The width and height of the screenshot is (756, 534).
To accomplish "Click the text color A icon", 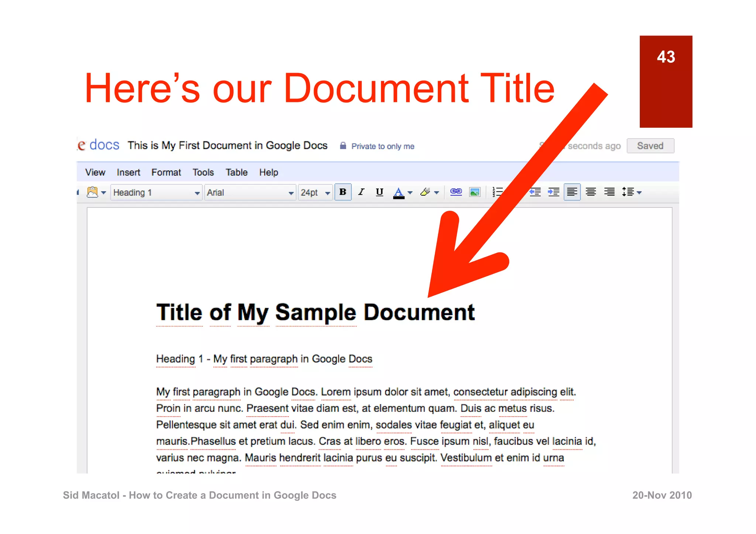I will (399, 193).
